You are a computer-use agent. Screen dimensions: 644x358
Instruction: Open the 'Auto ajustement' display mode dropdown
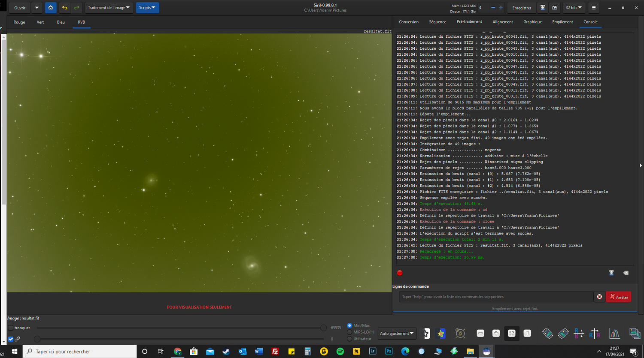(397, 334)
